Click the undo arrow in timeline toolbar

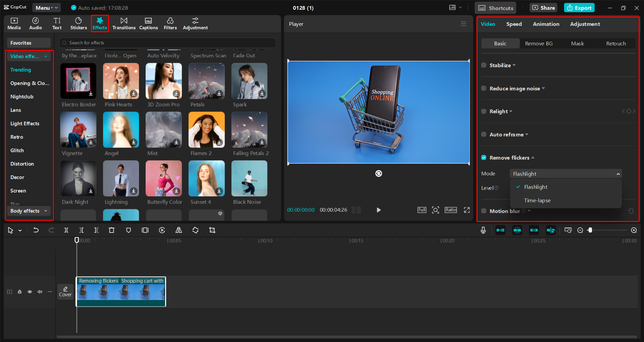[x=36, y=230]
